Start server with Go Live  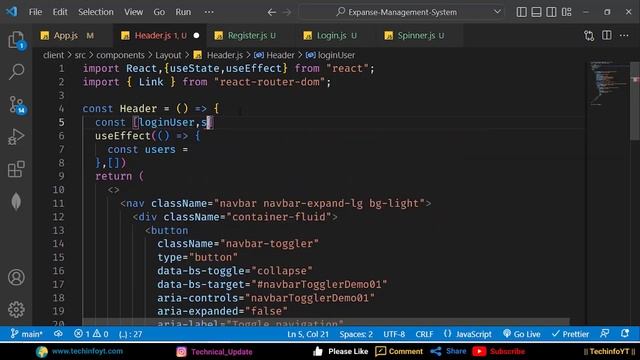522,334
